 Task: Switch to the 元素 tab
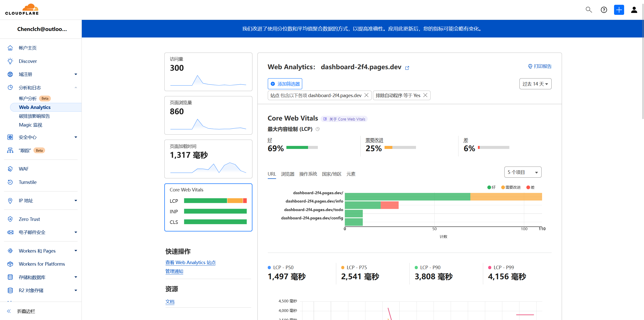(351, 174)
